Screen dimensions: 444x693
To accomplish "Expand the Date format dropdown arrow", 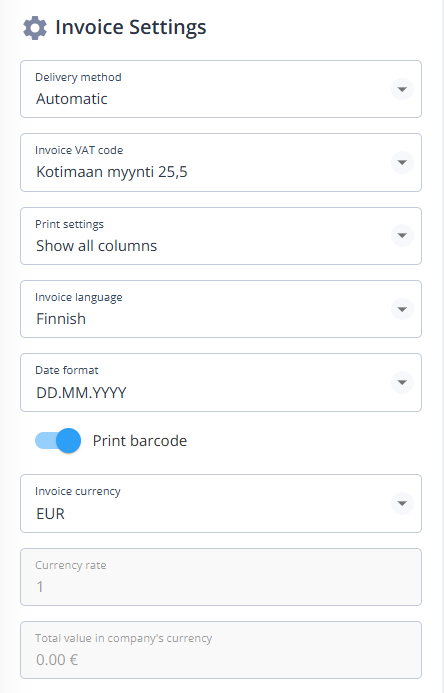I will (x=402, y=382).
